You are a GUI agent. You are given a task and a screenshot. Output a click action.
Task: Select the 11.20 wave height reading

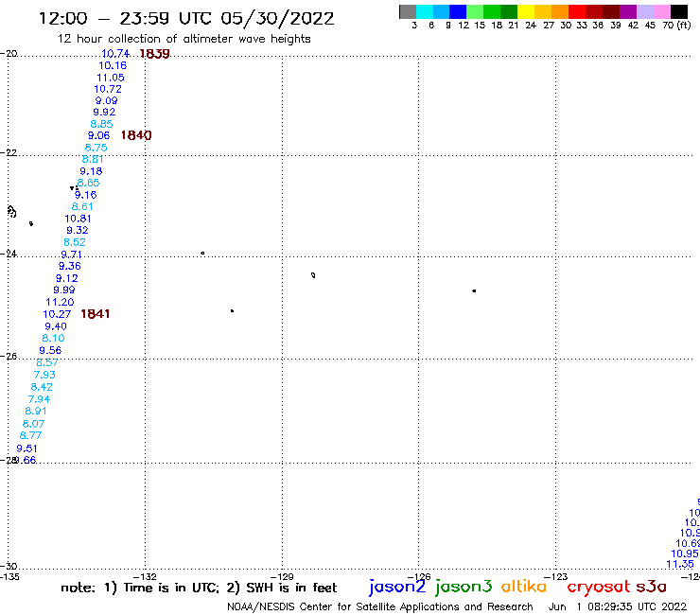click(60, 302)
